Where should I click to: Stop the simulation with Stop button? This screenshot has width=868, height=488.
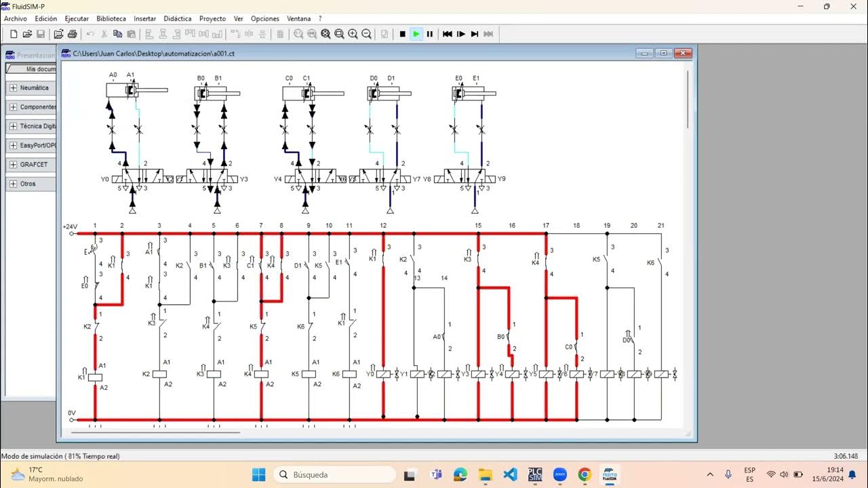402,34
